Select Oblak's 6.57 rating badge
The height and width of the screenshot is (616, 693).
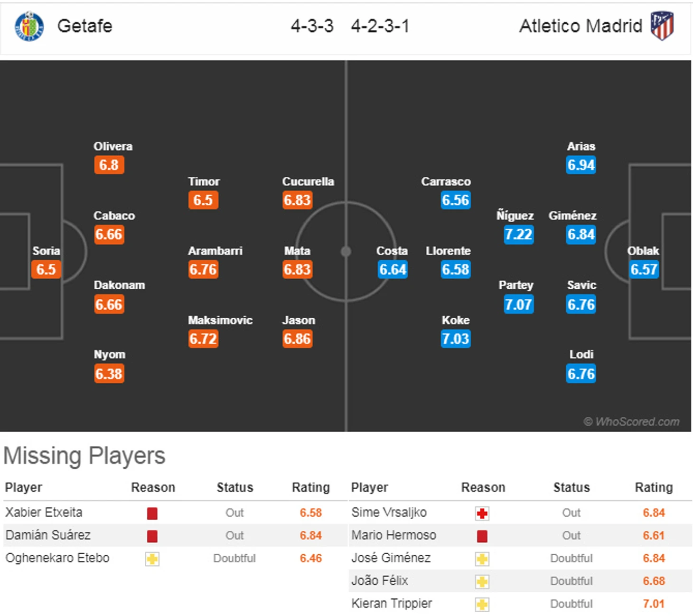pos(644,270)
